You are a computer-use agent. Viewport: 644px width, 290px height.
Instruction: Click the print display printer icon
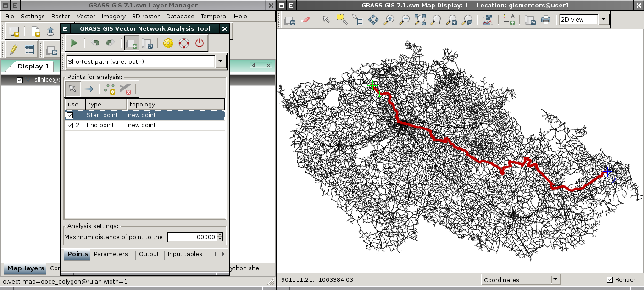(545, 20)
